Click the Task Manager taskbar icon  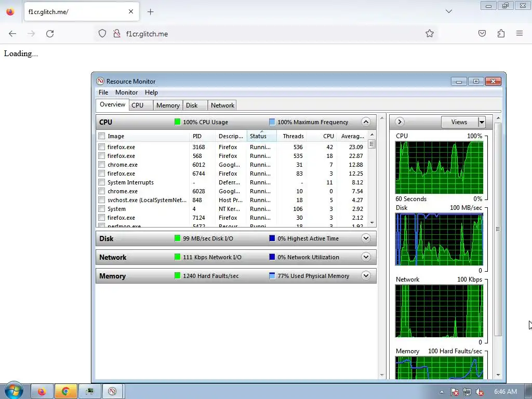(x=89, y=392)
